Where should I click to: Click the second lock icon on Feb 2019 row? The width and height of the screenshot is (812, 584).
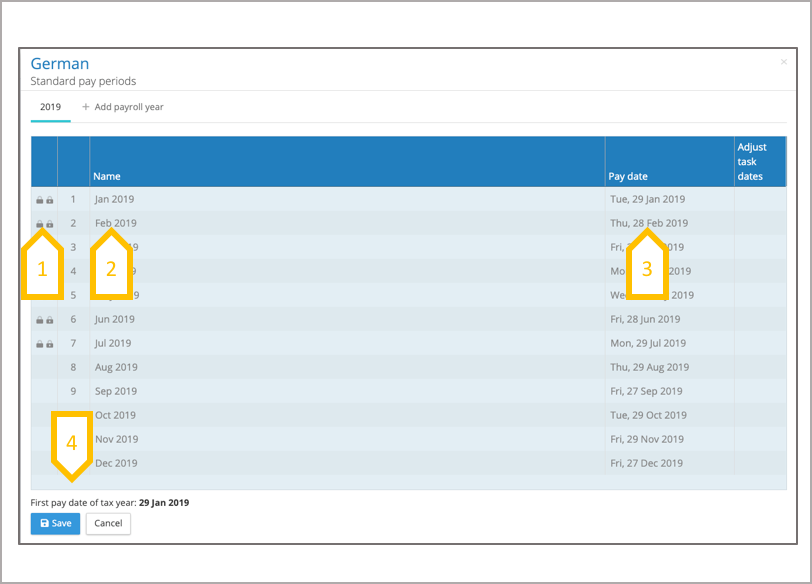point(50,224)
